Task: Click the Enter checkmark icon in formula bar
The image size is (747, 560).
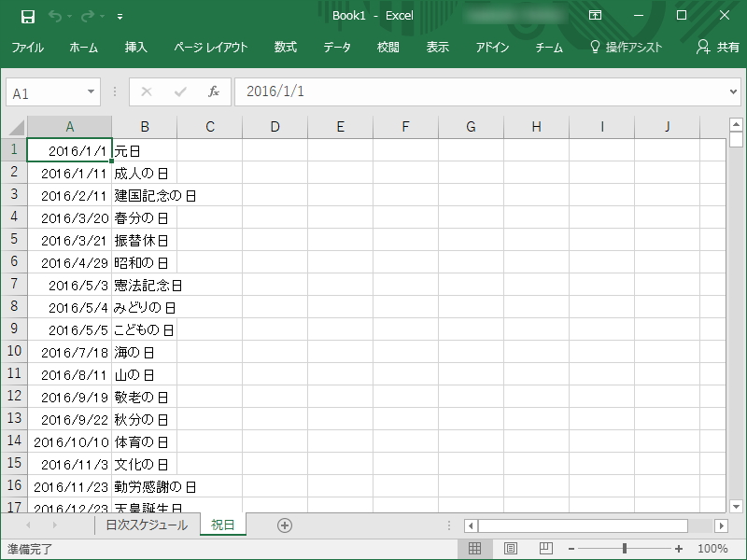Action: coord(180,91)
